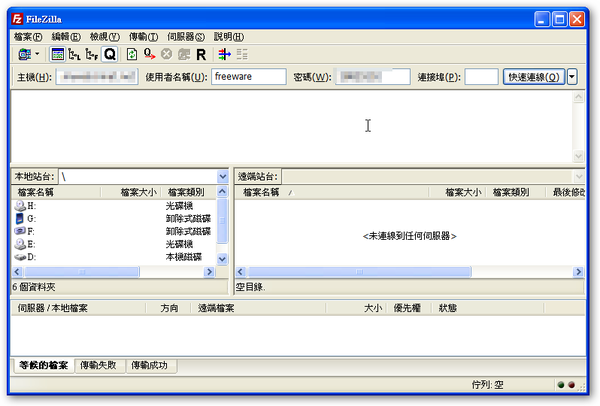Click the remote list scroll left arrow
The image size is (600, 406).
click(240, 272)
